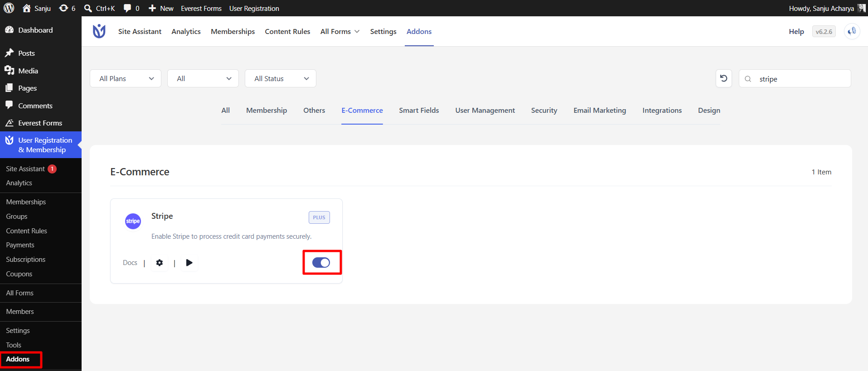This screenshot has height=371, width=868.
Task: Click Everest Forms in admin bar
Action: pos(201,8)
